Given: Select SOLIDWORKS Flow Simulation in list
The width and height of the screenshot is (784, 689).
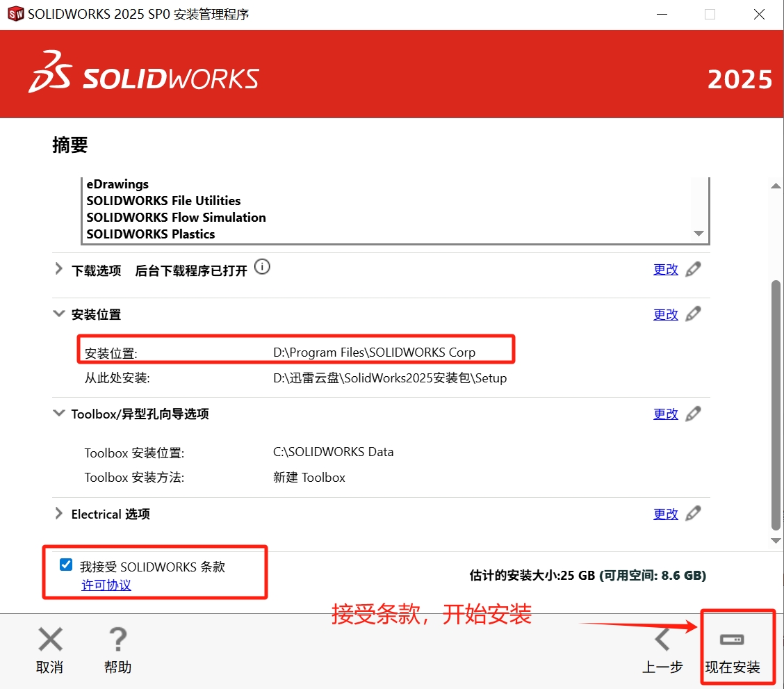Looking at the screenshot, I should click(176, 218).
